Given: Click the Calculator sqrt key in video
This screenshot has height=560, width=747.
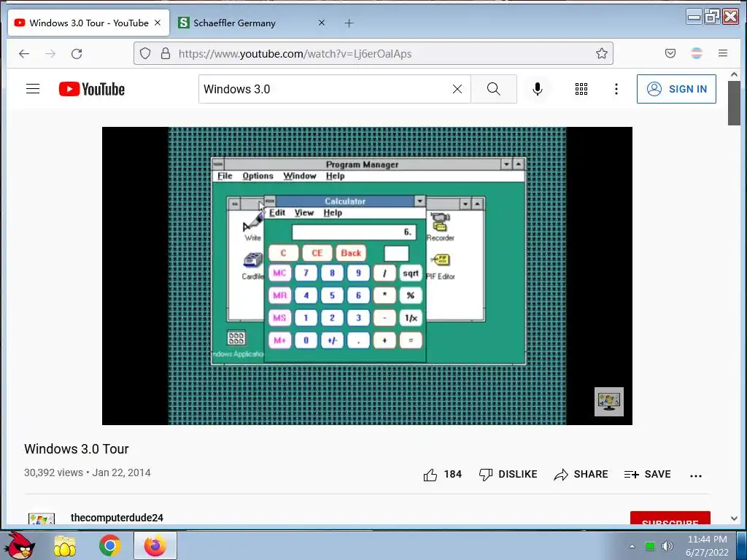Looking at the screenshot, I should pos(411,273).
